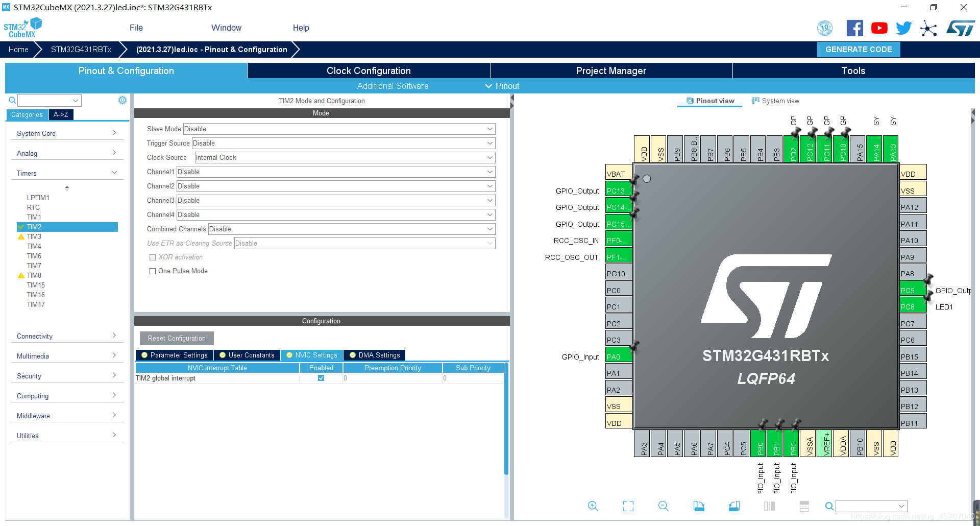The width and height of the screenshot is (980, 526).
Task: Expand the Connectivity category
Action: click(x=67, y=336)
